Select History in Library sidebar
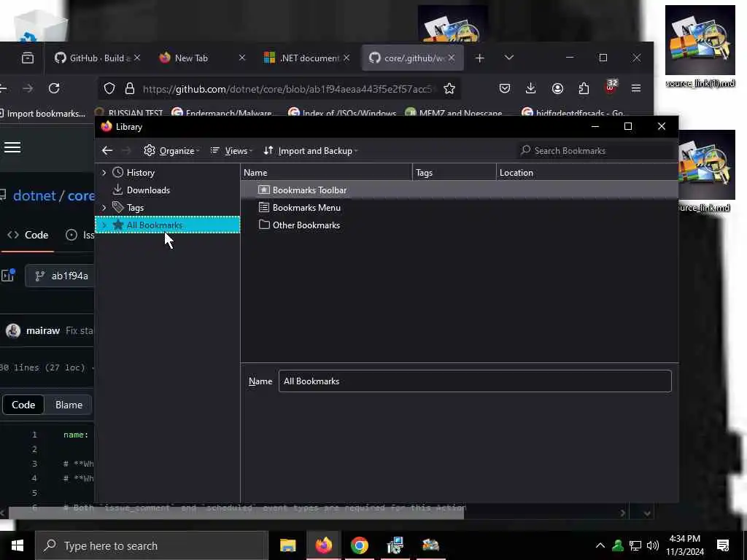 [x=141, y=172]
